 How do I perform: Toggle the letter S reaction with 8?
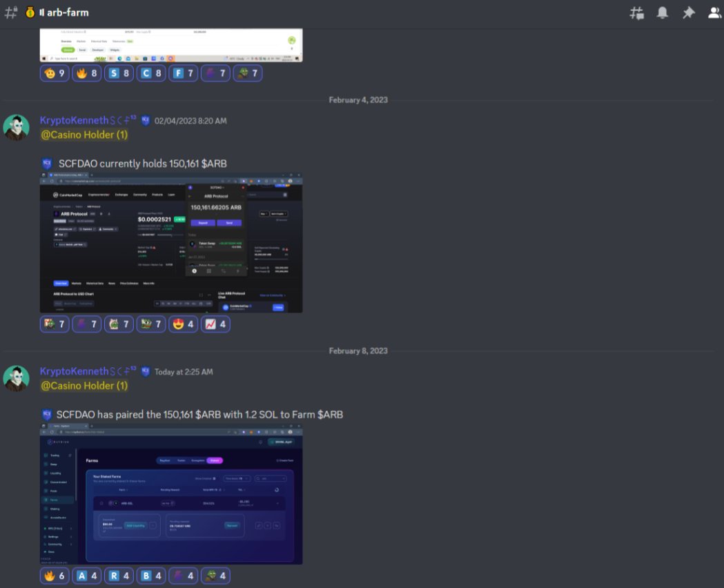tap(119, 73)
